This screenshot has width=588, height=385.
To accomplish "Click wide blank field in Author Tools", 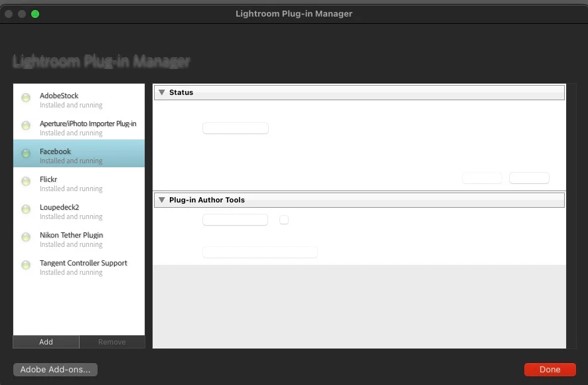I will (260, 252).
